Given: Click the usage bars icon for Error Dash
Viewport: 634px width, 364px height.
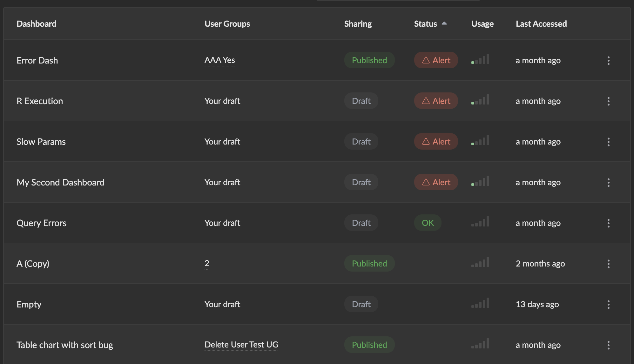Looking at the screenshot, I should click(480, 59).
